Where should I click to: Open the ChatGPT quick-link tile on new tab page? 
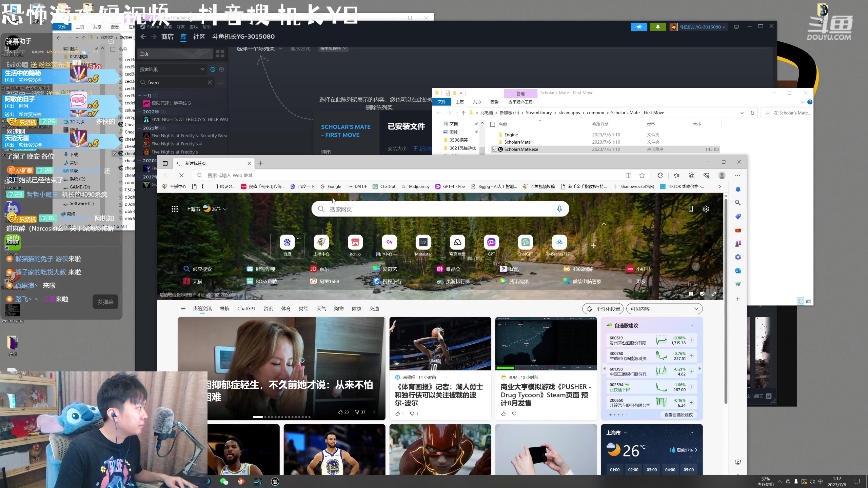525,242
